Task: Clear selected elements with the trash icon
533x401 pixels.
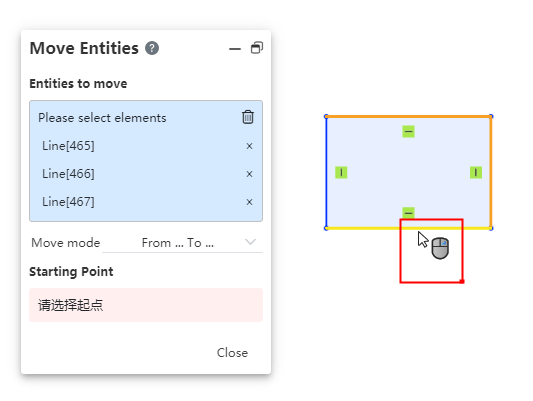Action: coord(248,117)
